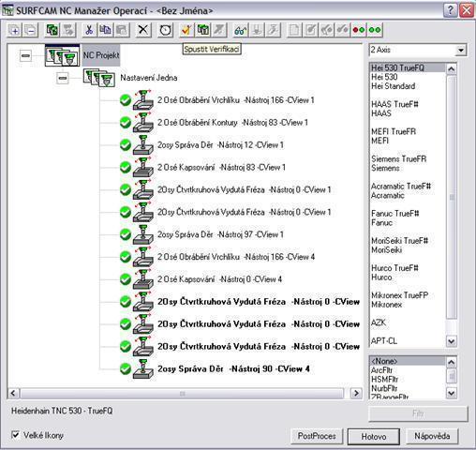Open the 2 Axis dropdown
Image resolution: width=476 pixels, height=450 pixels.
[461, 51]
